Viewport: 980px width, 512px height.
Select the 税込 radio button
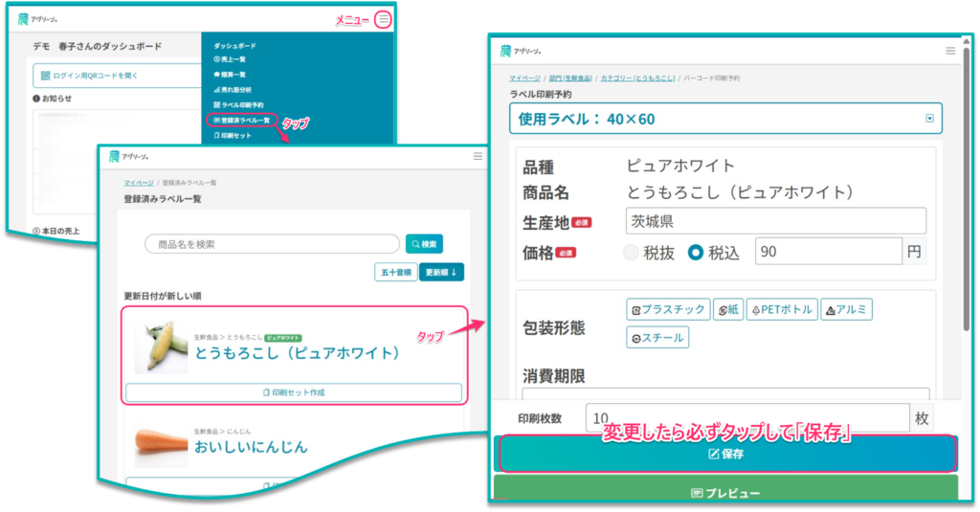click(696, 253)
